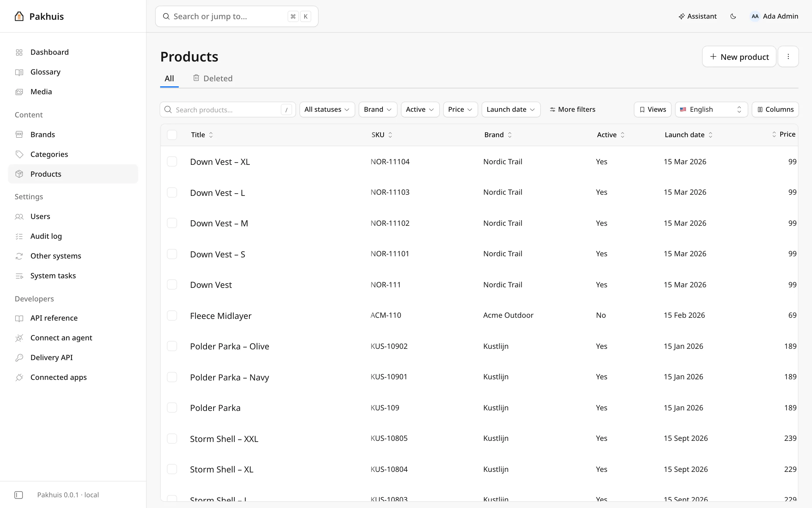This screenshot has width=812, height=508.
Task: Select the Polder Parka – Olive checkbox
Action: point(172,346)
